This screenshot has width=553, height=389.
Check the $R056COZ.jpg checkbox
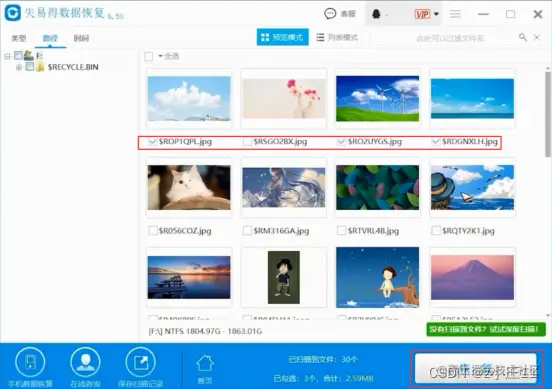[x=153, y=231]
